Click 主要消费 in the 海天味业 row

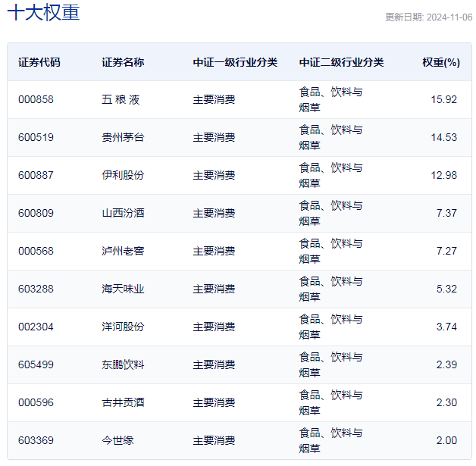pos(214,289)
